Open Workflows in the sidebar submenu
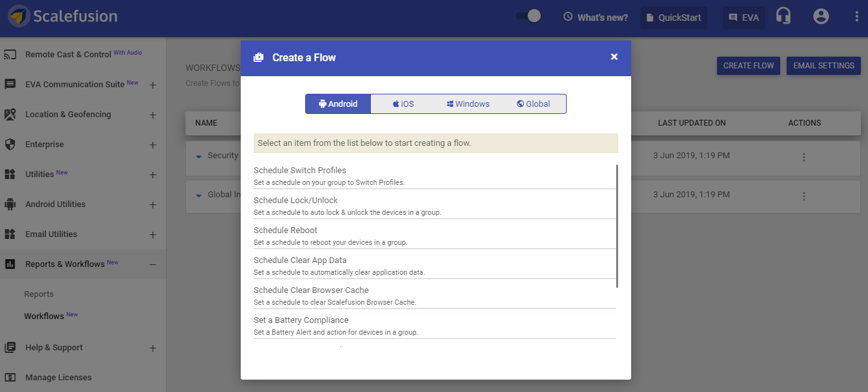 pyautogui.click(x=44, y=316)
